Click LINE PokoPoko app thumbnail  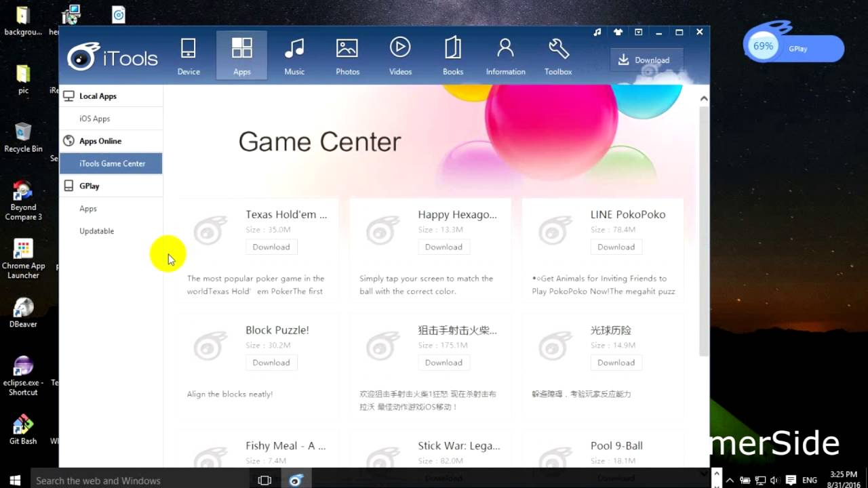pos(555,232)
